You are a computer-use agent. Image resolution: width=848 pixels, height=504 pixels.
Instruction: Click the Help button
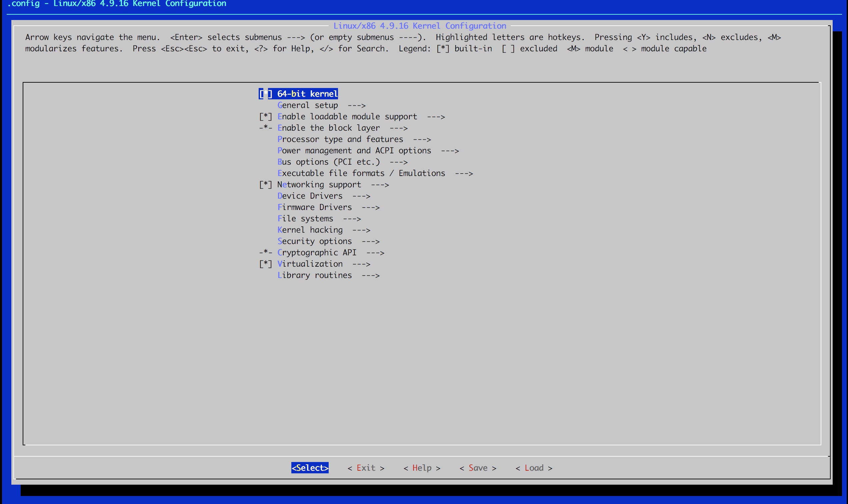click(422, 468)
